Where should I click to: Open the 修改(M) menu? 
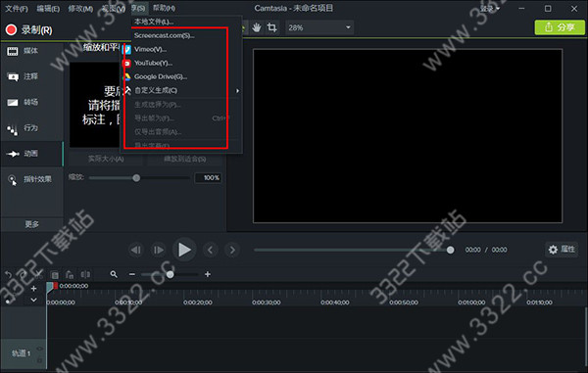[80, 8]
